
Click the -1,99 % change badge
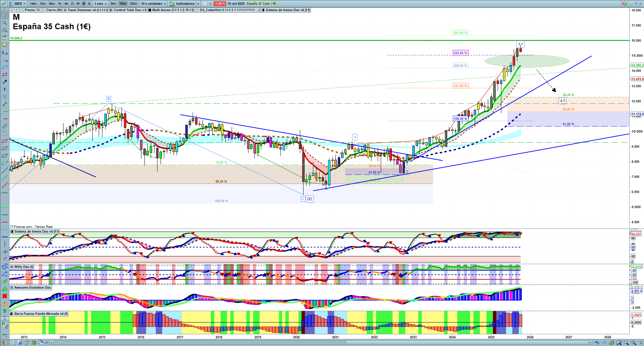point(220,4)
